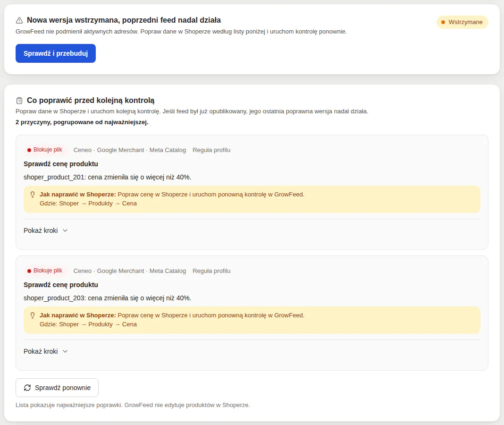Click 'Nowa wersja wstrzymana, poprzedni feed nadal działa' heading
The height and width of the screenshot is (425, 504).
click(x=124, y=20)
